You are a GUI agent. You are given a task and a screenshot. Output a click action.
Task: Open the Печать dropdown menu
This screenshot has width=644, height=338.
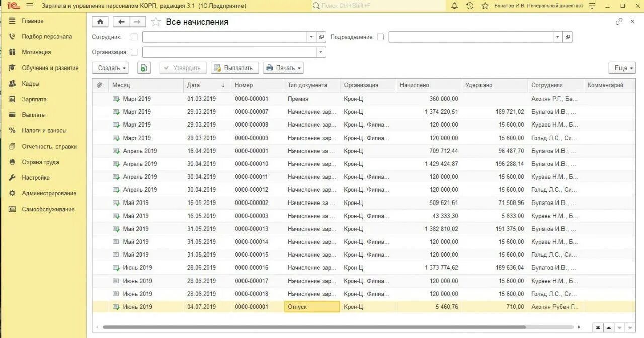point(283,68)
